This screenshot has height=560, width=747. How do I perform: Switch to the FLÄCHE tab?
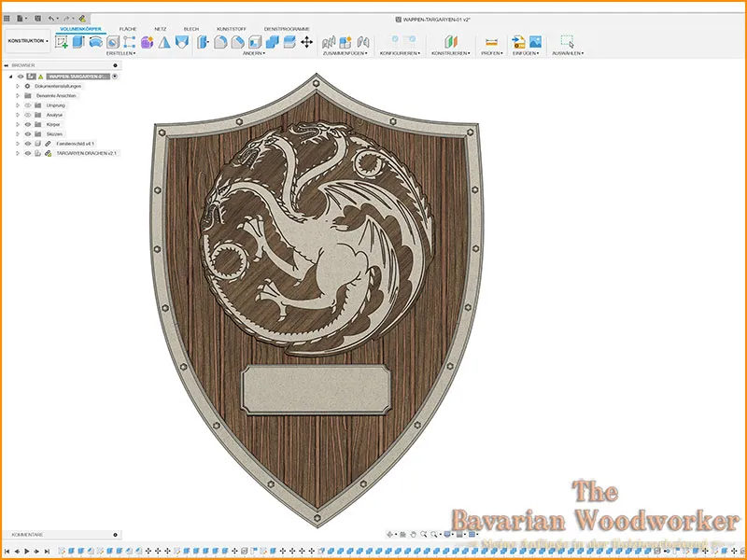pos(128,29)
